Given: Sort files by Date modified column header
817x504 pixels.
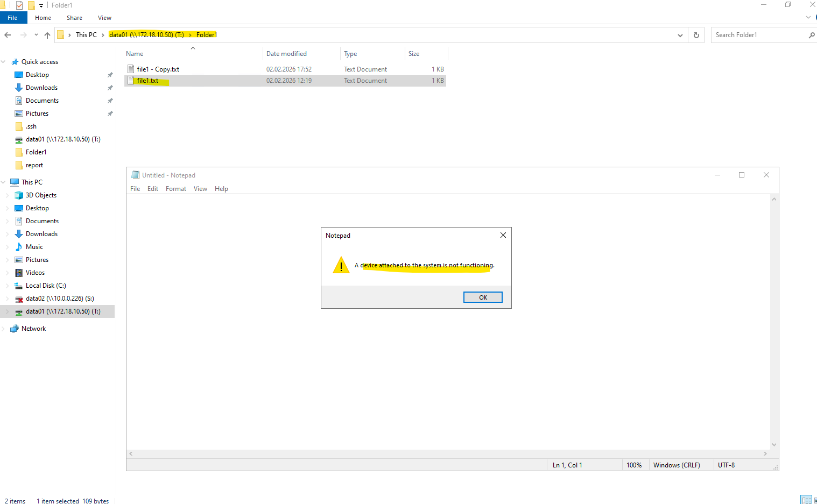Looking at the screenshot, I should point(302,54).
